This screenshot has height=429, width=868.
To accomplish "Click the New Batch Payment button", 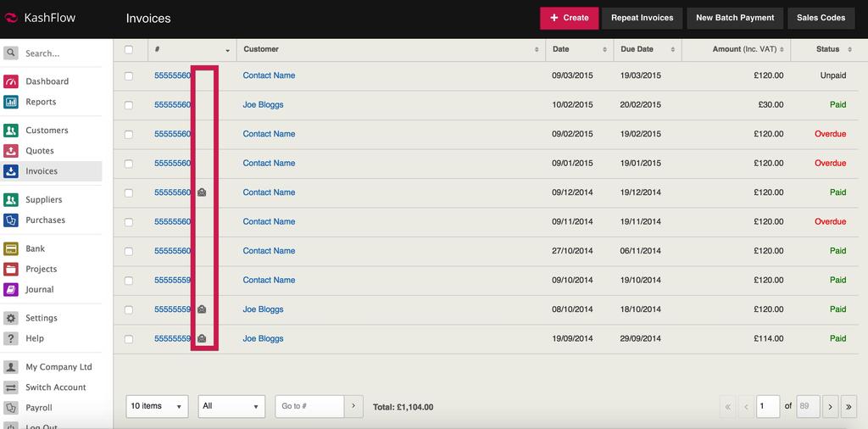I will tap(734, 18).
